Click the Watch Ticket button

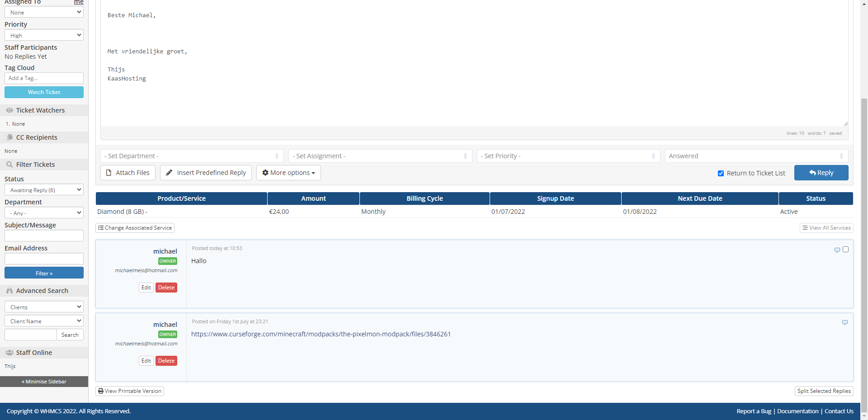point(44,92)
